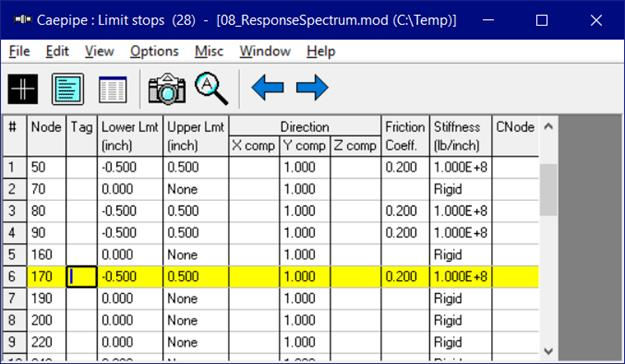
Task: Open the Options menu
Action: [x=154, y=51]
